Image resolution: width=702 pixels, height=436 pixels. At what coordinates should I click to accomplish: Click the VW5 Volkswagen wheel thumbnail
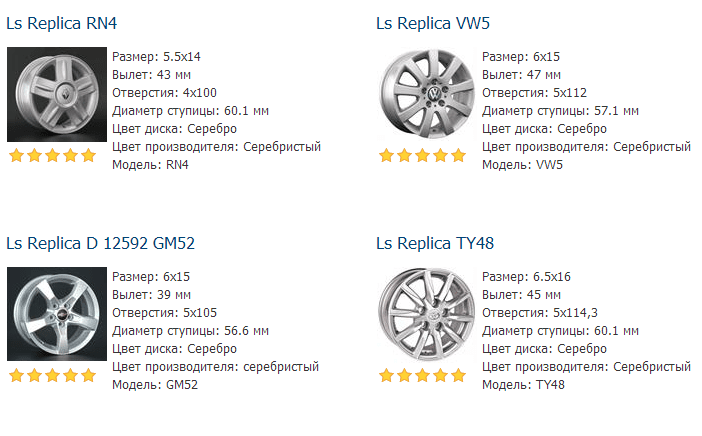pos(427,94)
